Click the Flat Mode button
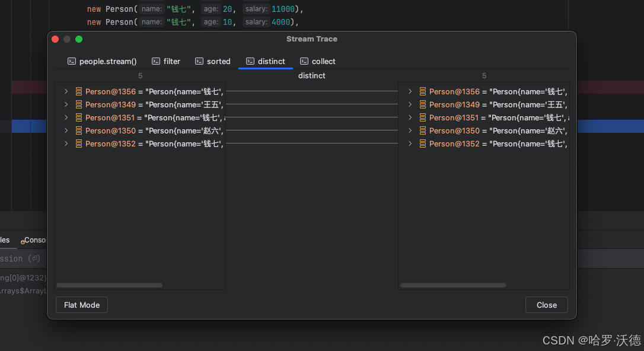Screen dimensions: 644x351 pos(81,305)
